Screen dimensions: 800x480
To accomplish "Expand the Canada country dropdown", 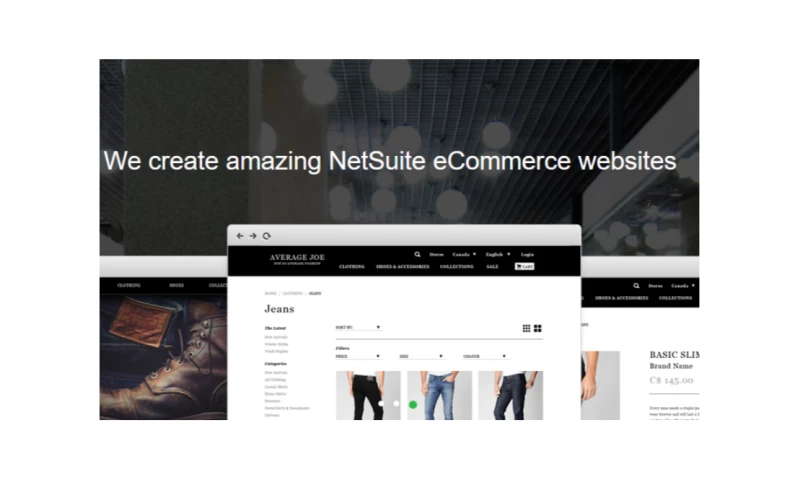I will pos(464,254).
